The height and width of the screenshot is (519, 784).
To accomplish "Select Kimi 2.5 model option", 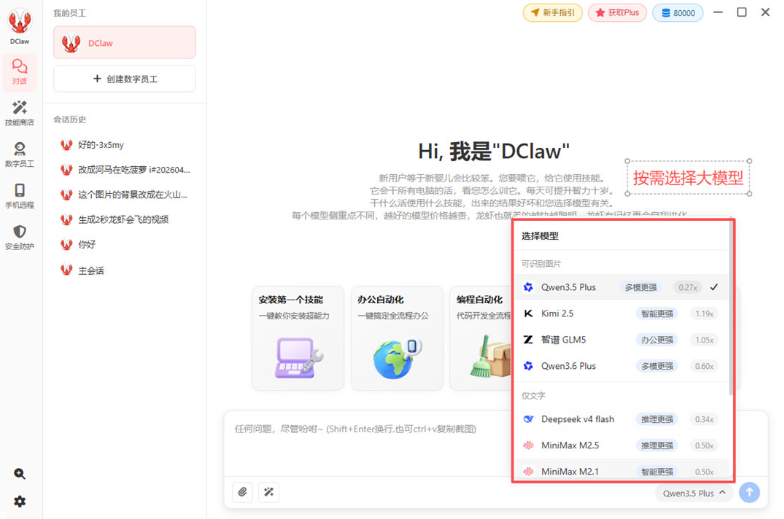I will 622,314.
